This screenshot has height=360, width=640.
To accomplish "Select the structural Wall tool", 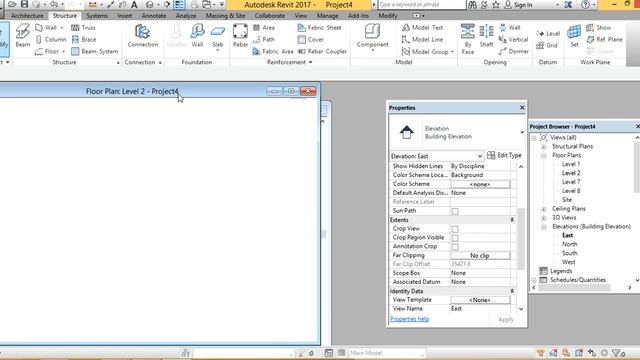I will [49, 27].
